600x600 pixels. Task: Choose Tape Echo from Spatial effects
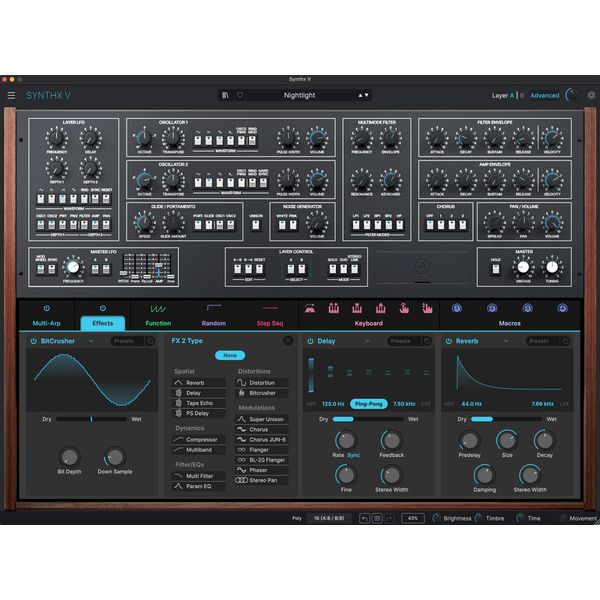click(199, 403)
